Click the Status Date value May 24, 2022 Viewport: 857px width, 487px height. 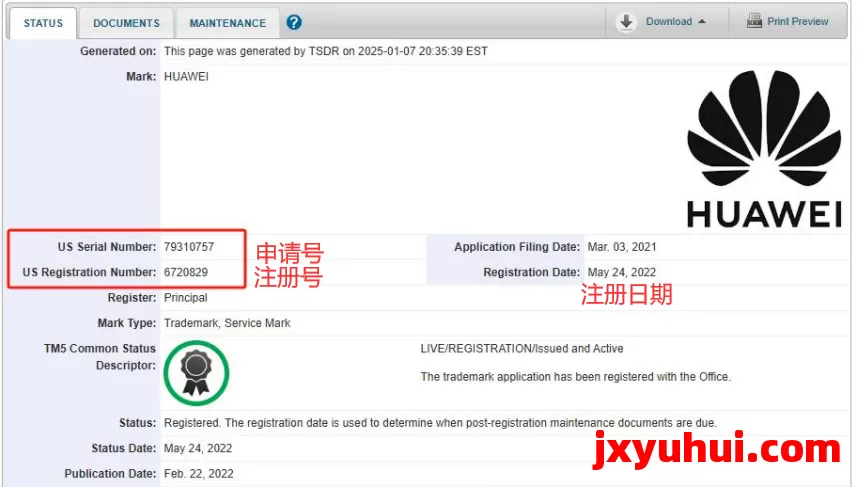[198, 448]
